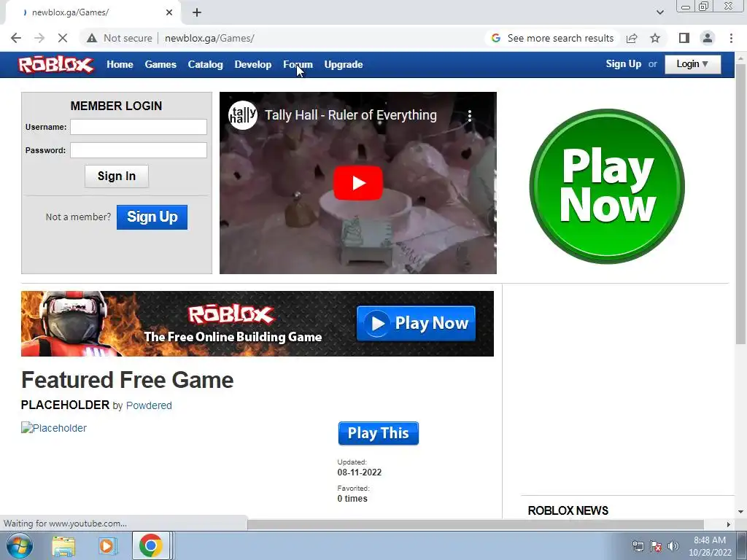Open Chrome profile avatar icon

click(x=708, y=38)
